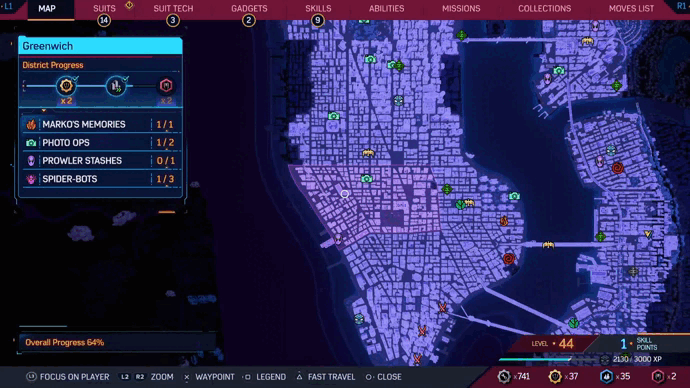The image size is (690, 388).
Task: Click the WAYPOINT prompt
Action: 209,377
